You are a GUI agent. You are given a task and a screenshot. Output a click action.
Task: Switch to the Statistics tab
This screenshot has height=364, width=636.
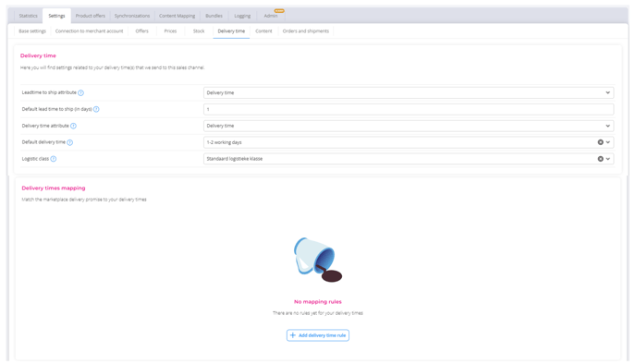(28, 16)
